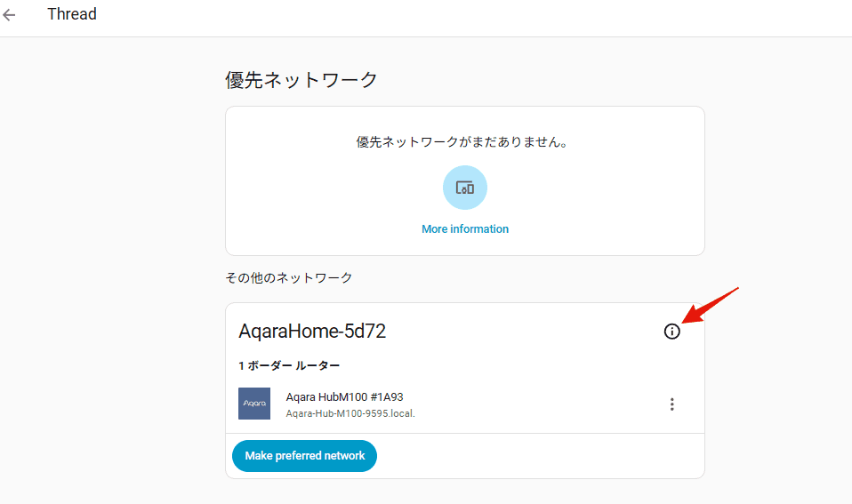The image size is (852, 504).
Task: Go back using the header arrow
Action: coord(10,15)
